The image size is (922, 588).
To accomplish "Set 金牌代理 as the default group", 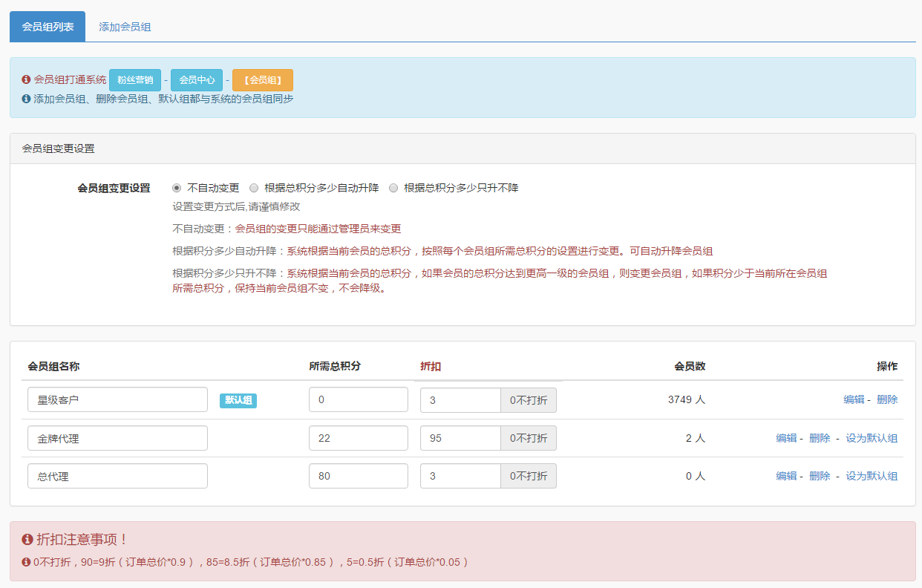I will [872, 438].
